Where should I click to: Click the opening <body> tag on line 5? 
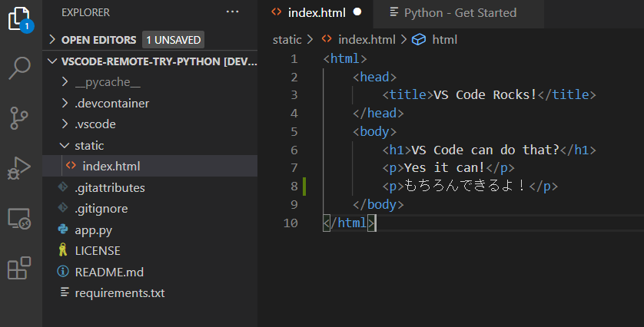point(374,132)
